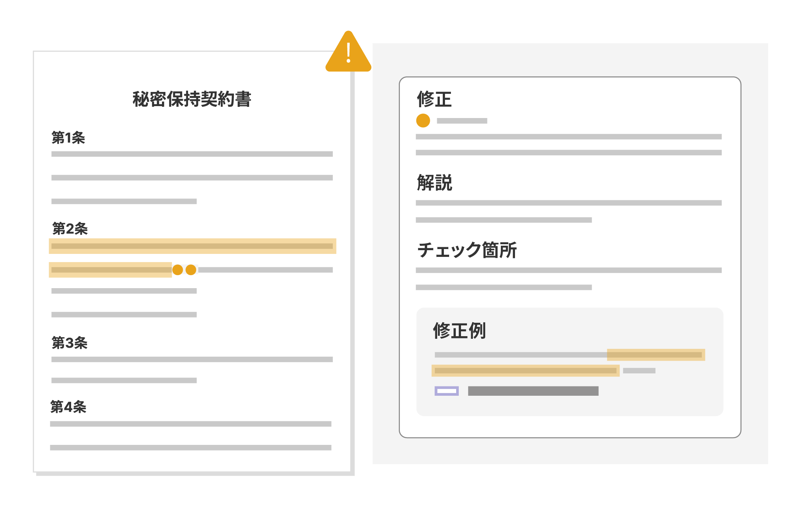
Task: Switch to the 第1条 section
Action: (x=69, y=138)
